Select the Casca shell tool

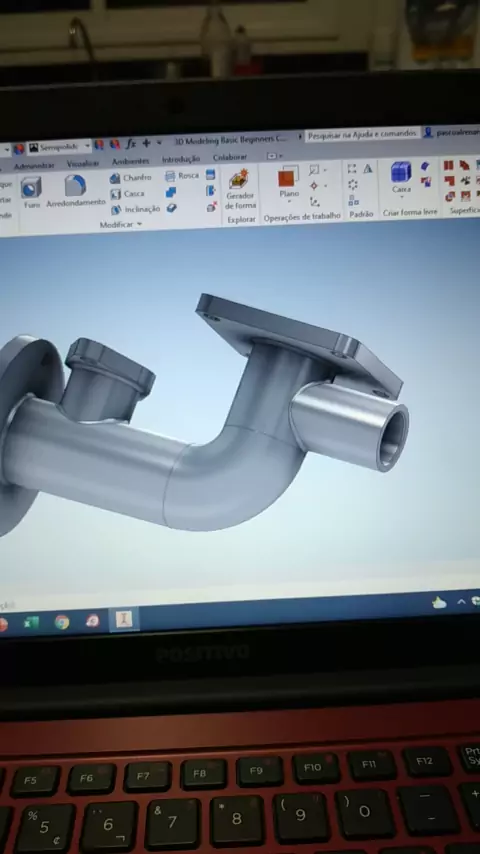click(127, 194)
